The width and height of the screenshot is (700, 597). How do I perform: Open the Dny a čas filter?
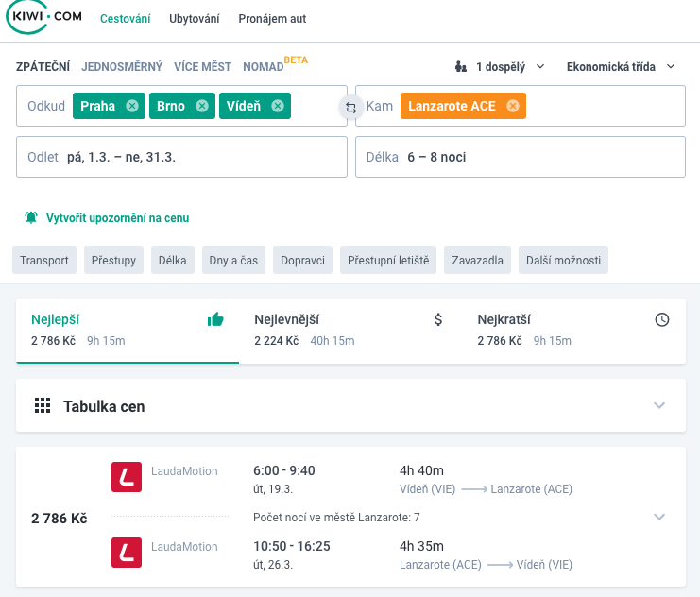[233, 260]
